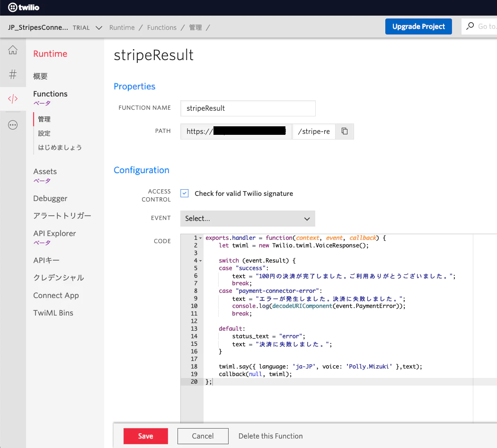Open API Explorer
497x448 pixels.
(54, 234)
